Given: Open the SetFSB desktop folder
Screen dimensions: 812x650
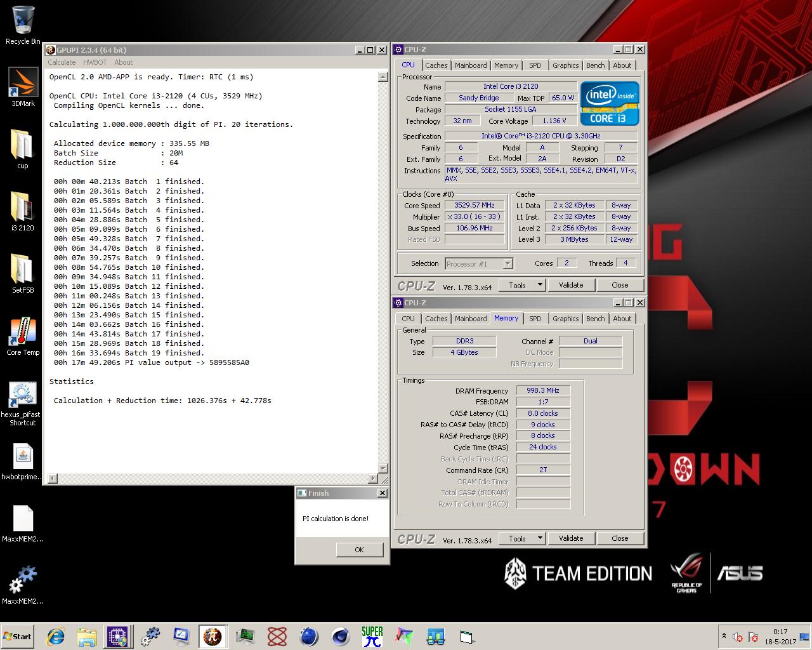Looking at the screenshot, I should 23,274.
